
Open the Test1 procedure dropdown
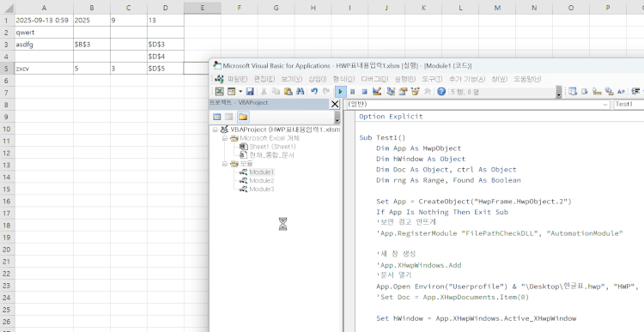[x=629, y=105]
